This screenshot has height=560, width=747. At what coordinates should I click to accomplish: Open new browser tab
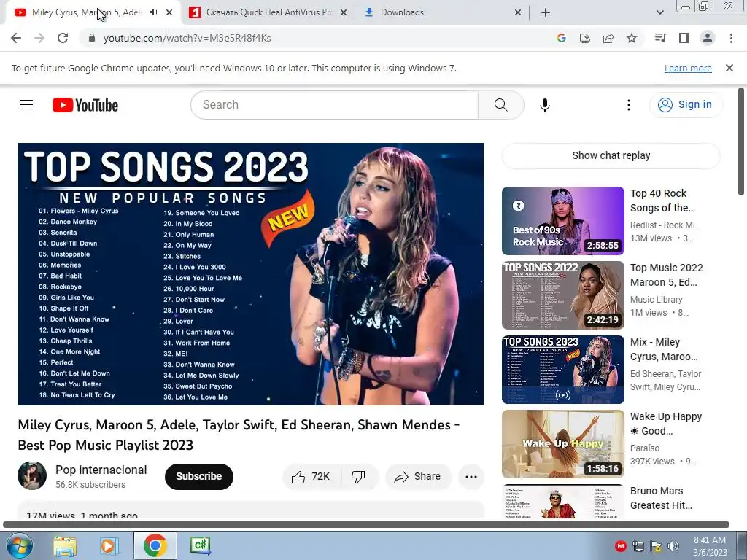click(546, 12)
